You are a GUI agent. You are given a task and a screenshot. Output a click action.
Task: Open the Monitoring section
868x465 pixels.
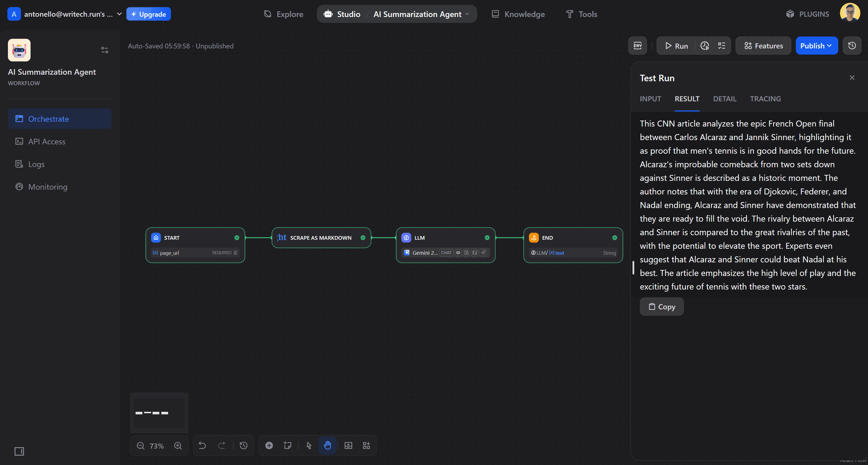tap(48, 187)
